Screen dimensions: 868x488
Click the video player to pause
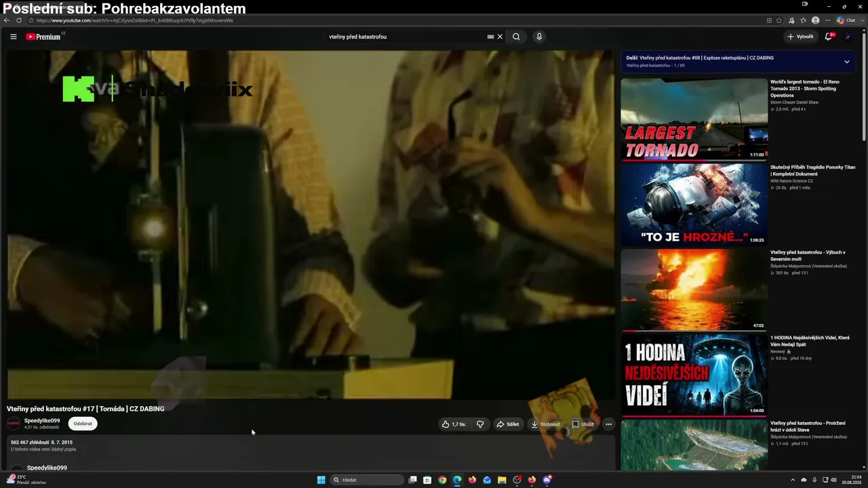pyautogui.click(x=311, y=225)
